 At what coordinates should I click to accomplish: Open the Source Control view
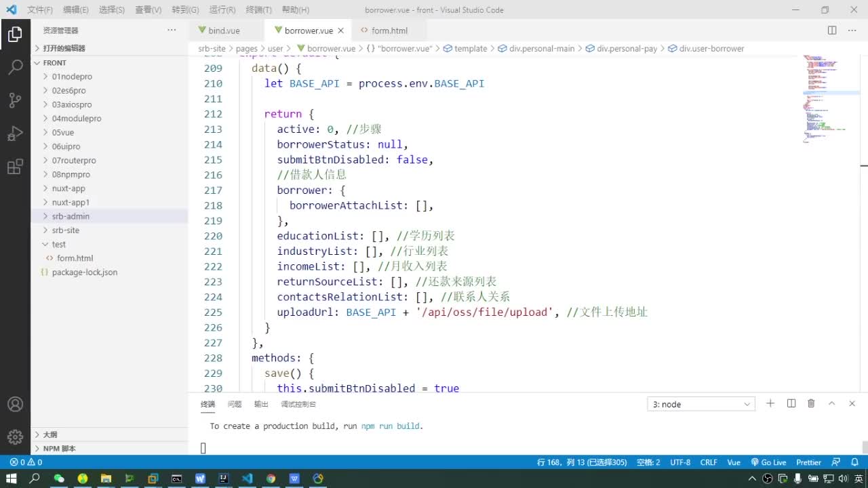pos(15,100)
